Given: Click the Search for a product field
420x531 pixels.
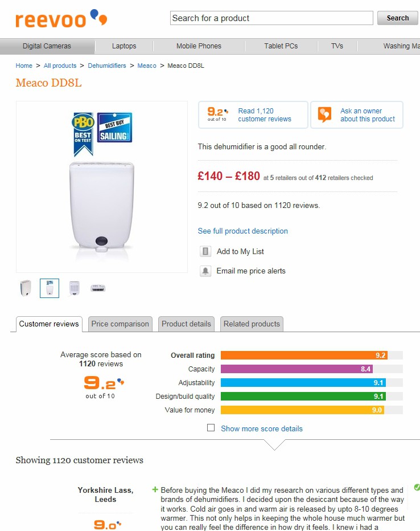Looking at the screenshot, I should [271, 18].
